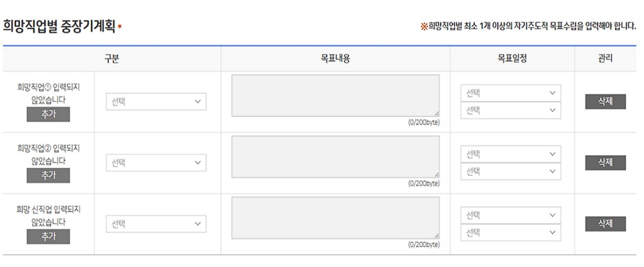The height and width of the screenshot is (267, 644).
Task: Expand lower 목표일정 dropdown in 희망직업① row
Action: [510, 110]
